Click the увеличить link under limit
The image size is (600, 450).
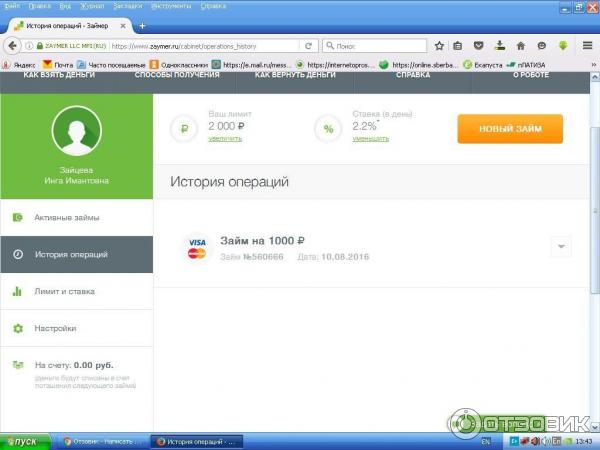point(225,139)
